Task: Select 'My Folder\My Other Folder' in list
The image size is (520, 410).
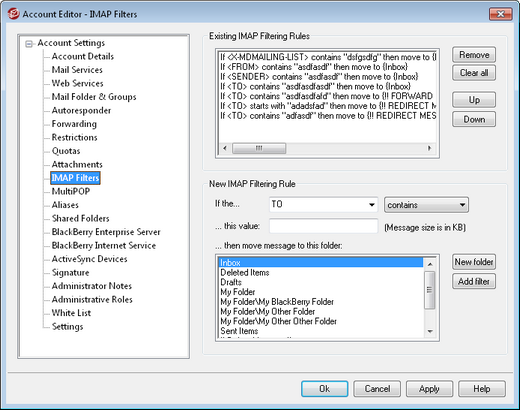Action: pos(268,312)
